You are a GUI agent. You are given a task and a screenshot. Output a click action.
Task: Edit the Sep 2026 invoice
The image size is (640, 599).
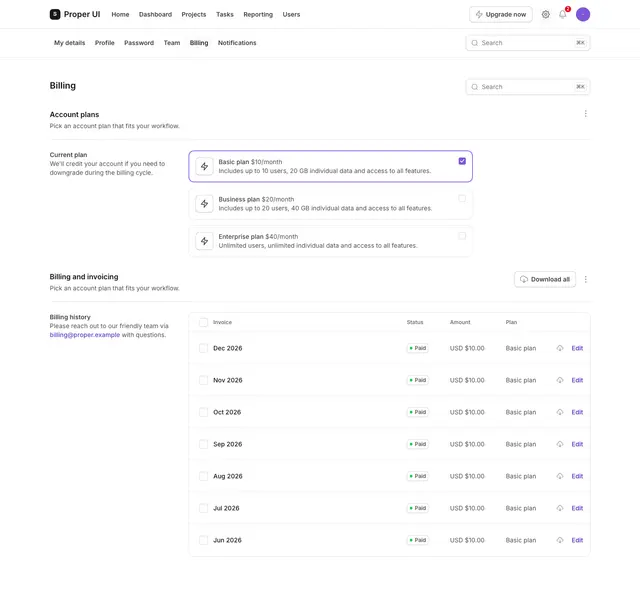coord(577,444)
